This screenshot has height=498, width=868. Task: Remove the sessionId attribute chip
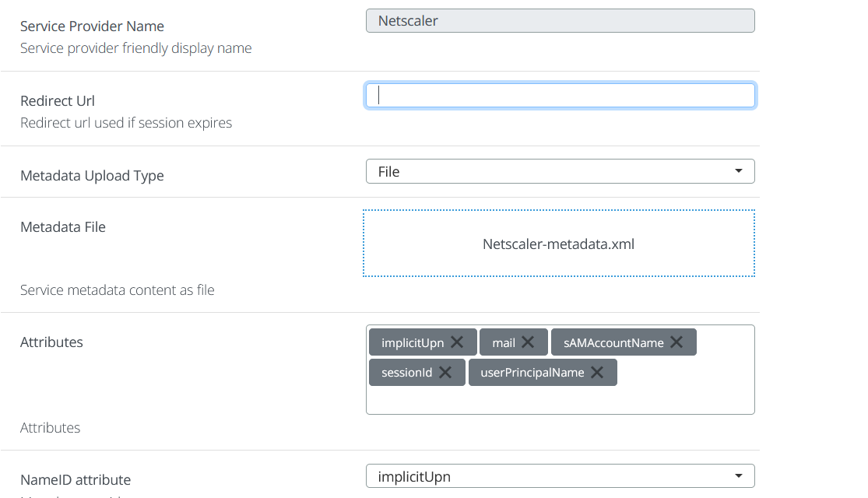click(445, 372)
